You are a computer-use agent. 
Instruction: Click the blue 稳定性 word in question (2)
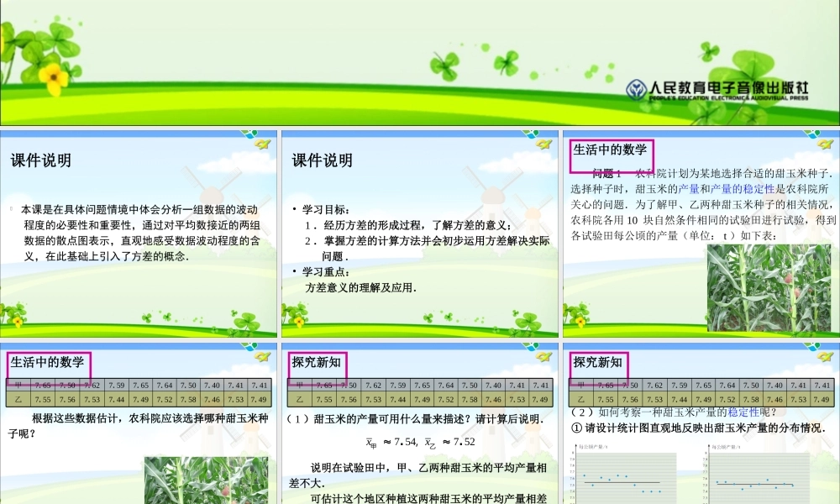(x=743, y=412)
